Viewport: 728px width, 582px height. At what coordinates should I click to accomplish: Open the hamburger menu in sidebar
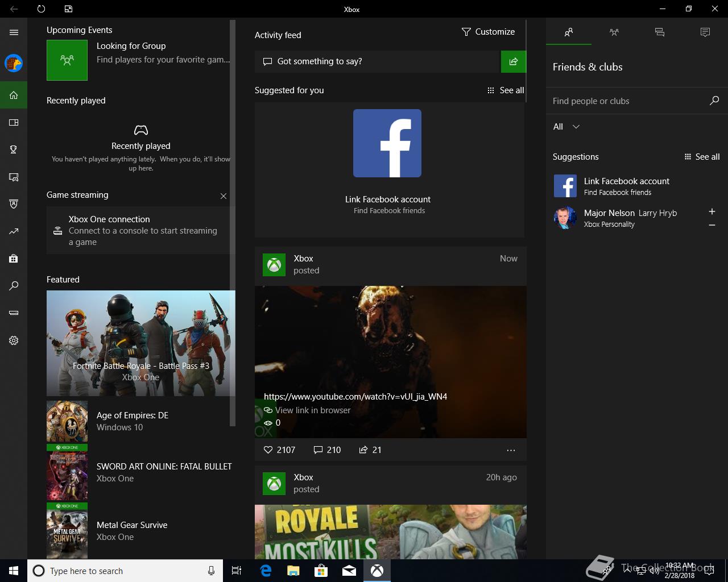pyautogui.click(x=14, y=32)
